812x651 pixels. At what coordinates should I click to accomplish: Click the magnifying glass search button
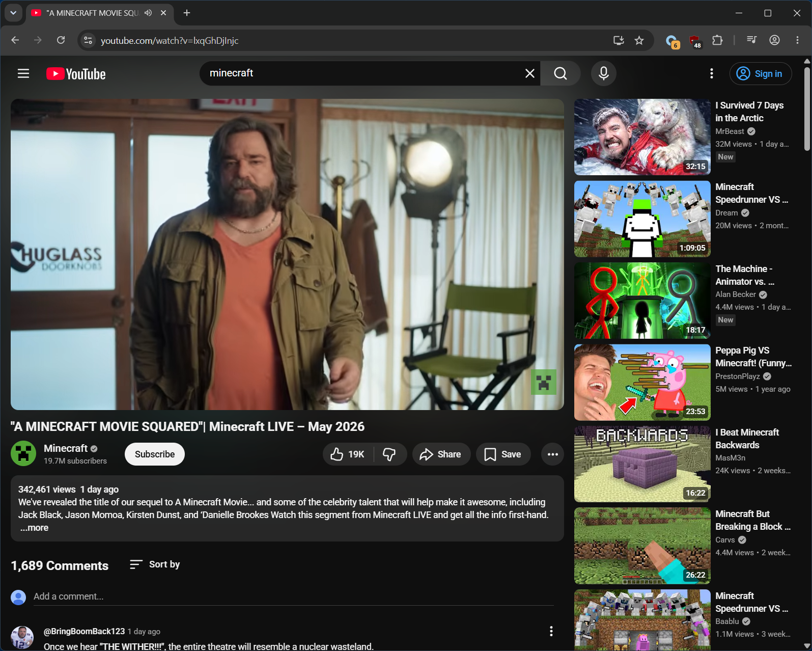click(x=561, y=73)
